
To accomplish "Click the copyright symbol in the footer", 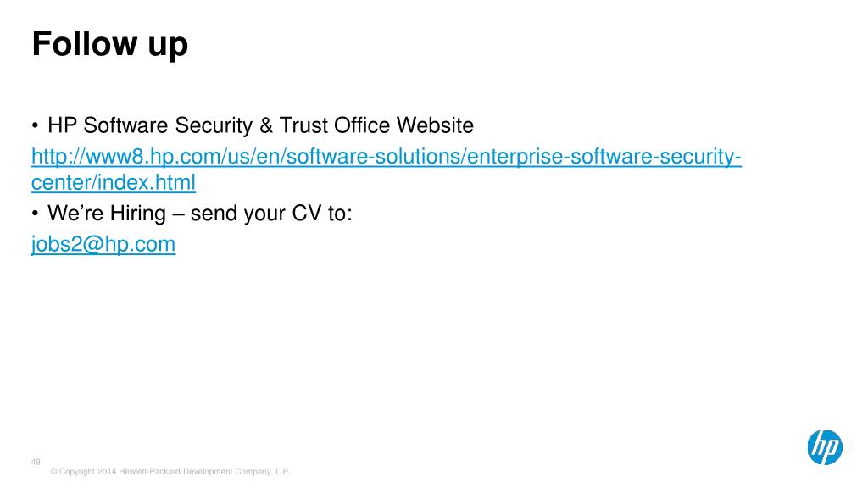I will point(53,471).
